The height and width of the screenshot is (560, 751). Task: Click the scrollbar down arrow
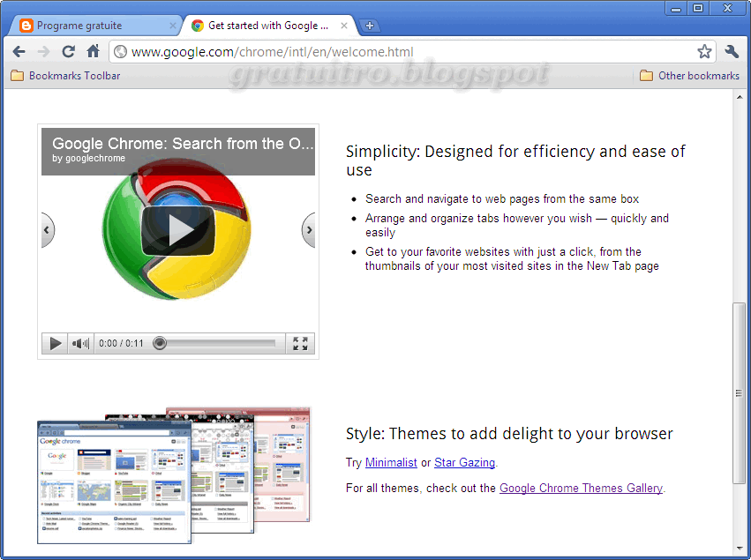tap(740, 548)
